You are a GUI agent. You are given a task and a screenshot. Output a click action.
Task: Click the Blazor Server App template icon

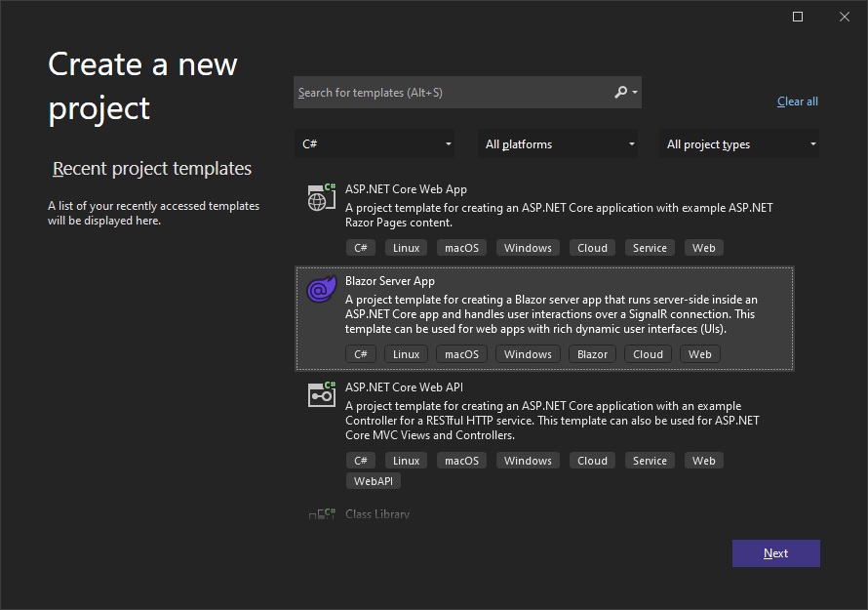tap(321, 290)
